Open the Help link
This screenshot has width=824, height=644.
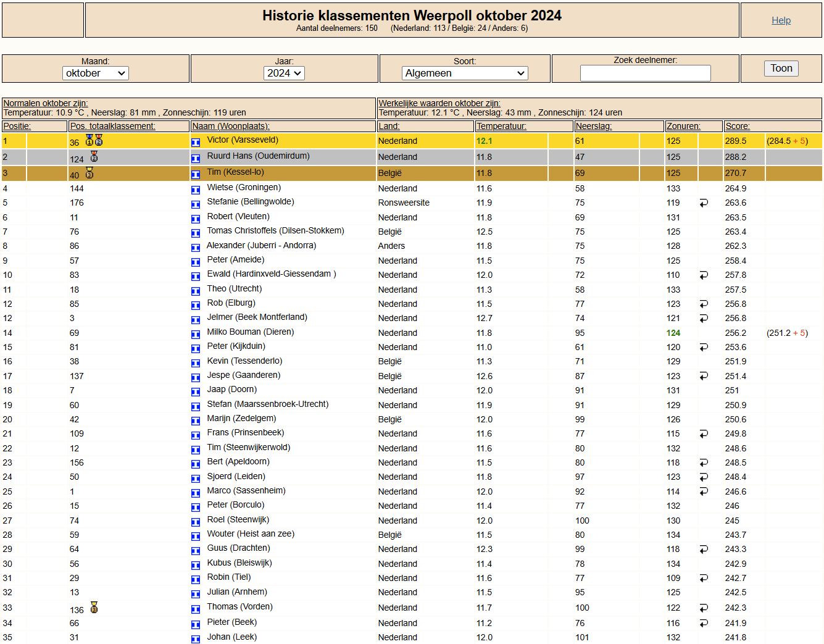coord(781,20)
